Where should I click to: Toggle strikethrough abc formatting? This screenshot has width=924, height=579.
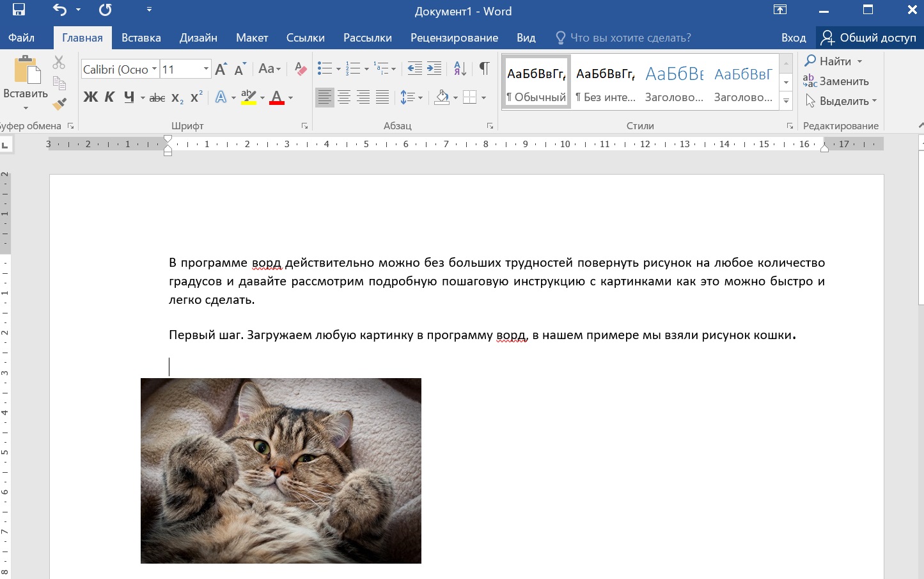tap(157, 98)
